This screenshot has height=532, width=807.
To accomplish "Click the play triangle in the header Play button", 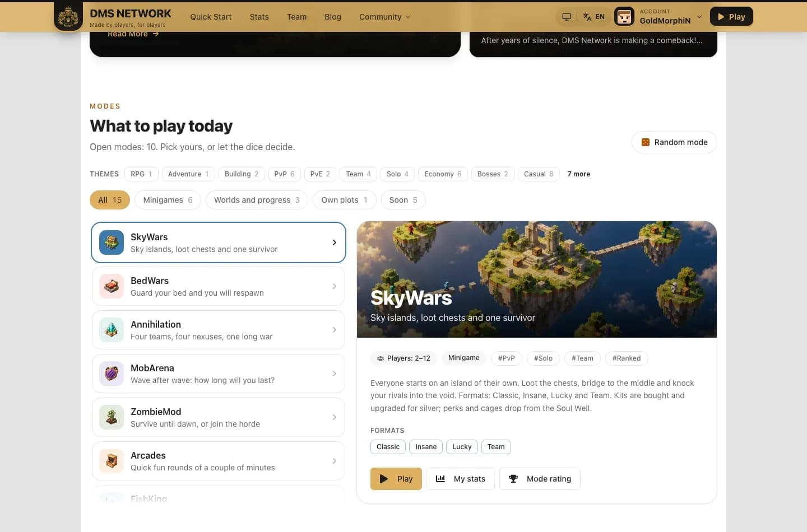I will [x=721, y=17].
